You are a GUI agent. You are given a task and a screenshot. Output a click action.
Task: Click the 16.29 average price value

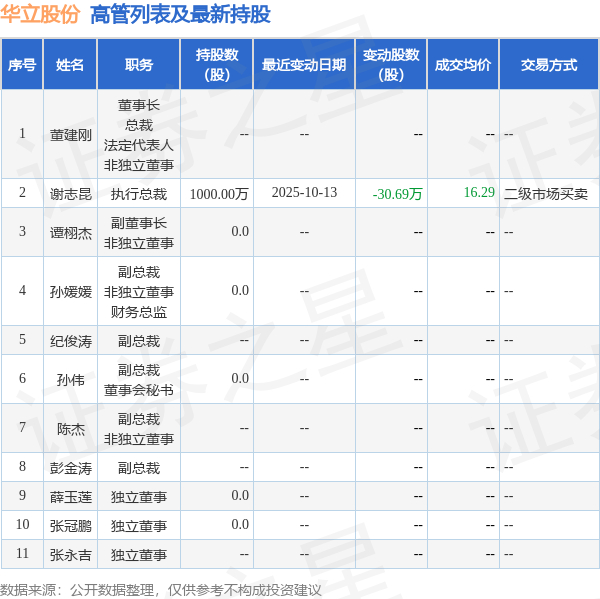coord(479,192)
